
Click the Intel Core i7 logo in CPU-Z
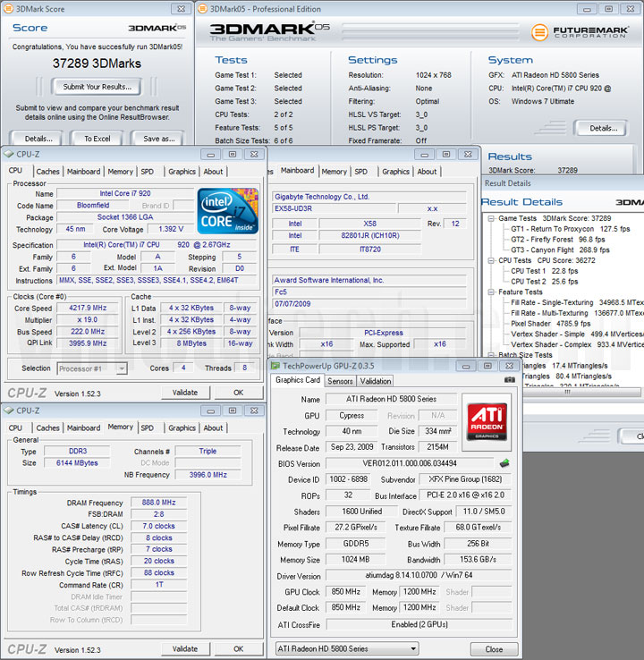(228, 211)
